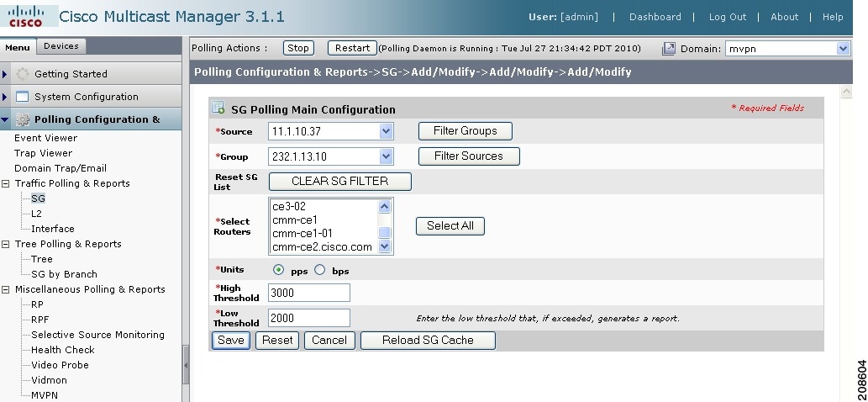
Task: Click Reload SG Cache button
Action: tap(428, 340)
